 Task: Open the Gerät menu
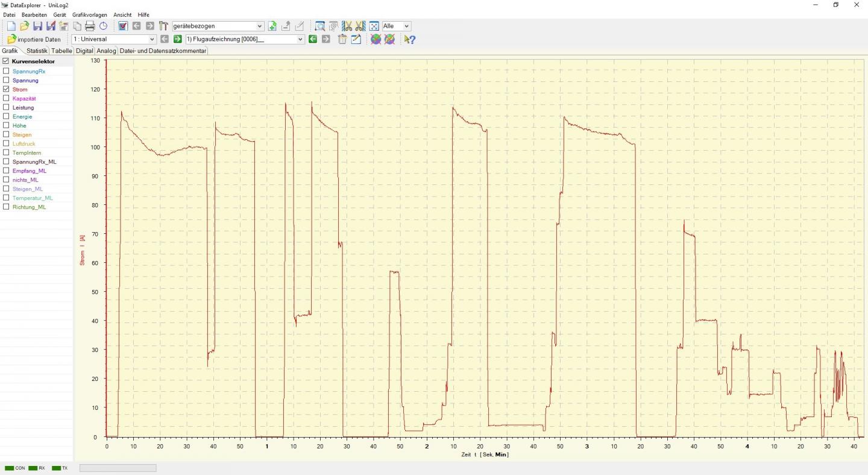pyautogui.click(x=60, y=14)
